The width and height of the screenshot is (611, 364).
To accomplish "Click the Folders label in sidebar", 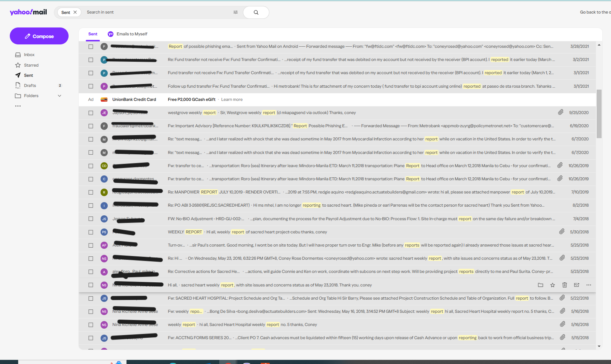I will (x=31, y=96).
